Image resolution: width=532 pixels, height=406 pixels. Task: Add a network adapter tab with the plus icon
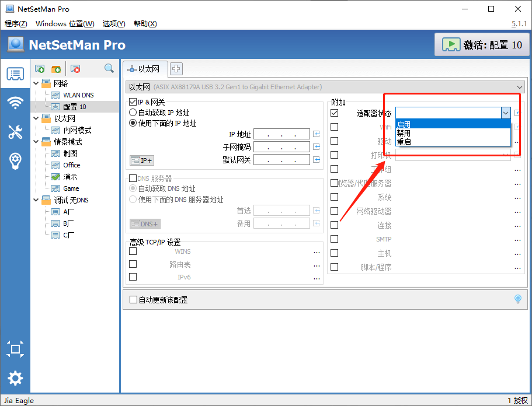(x=176, y=69)
